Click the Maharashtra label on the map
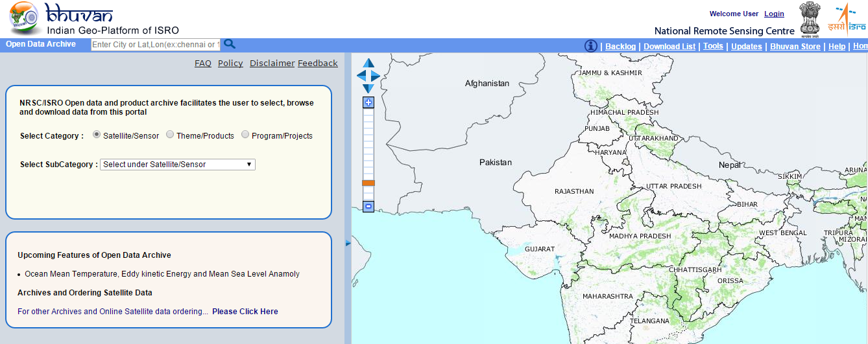 [x=608, y=297]
